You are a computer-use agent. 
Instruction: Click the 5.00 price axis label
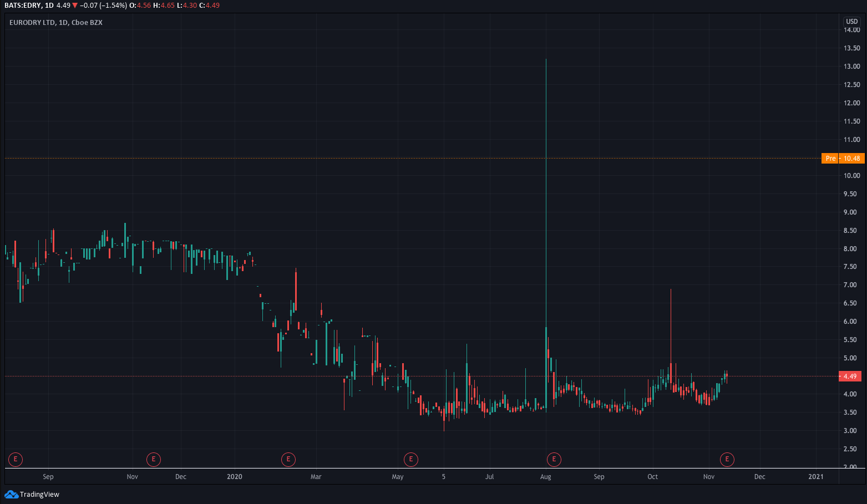pyautogui.click(x=850, y=358)
